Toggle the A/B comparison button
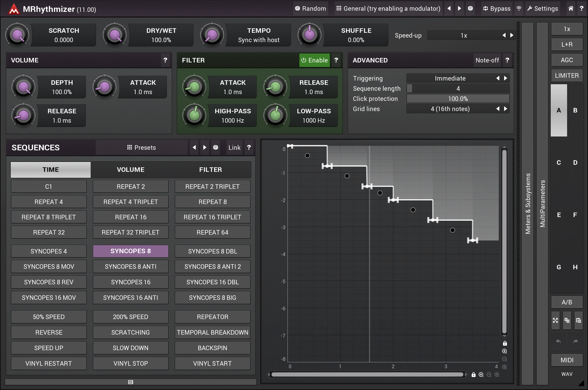Image resolution: width=588 pixels, height=390 pixels. tap(567, 302)
